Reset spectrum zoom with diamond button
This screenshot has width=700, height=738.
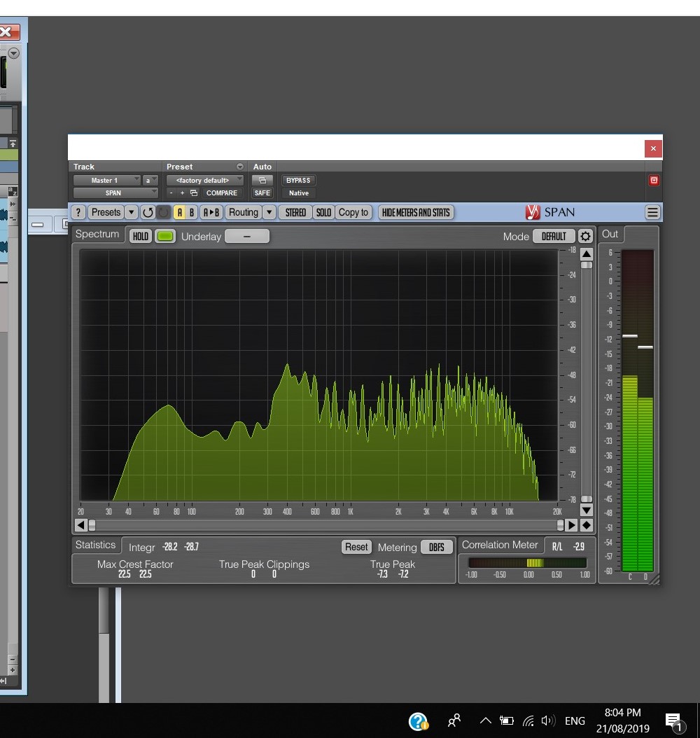587,525
